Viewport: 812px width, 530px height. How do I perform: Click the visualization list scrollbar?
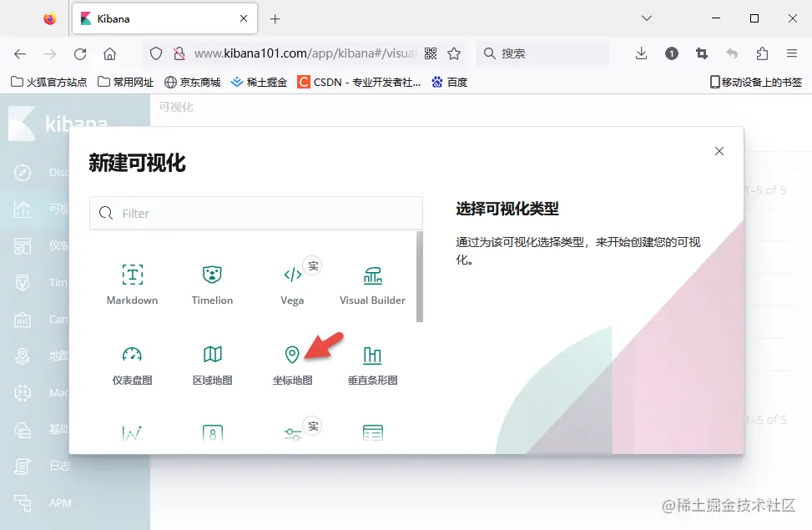[x=420, y=276]
